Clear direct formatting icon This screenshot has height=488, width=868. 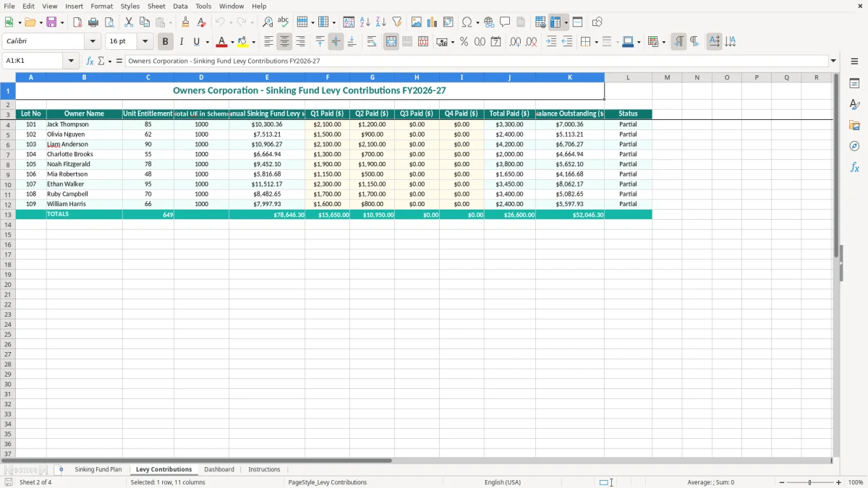(201, 22)
